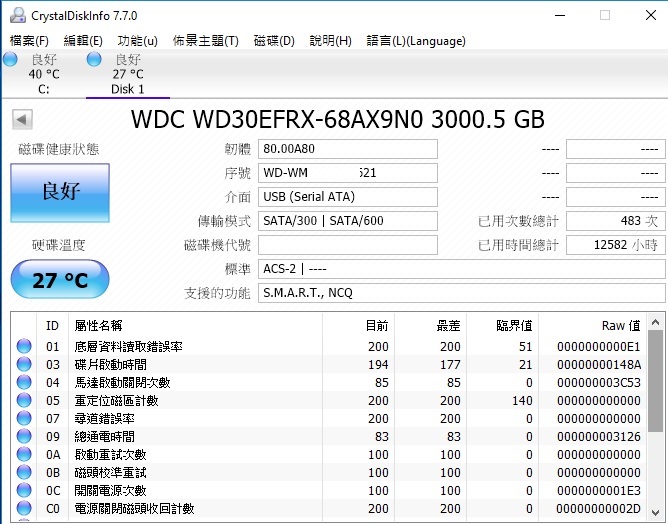Click power-on count field 483 次
668x524 pixels.
pos(616,221)
